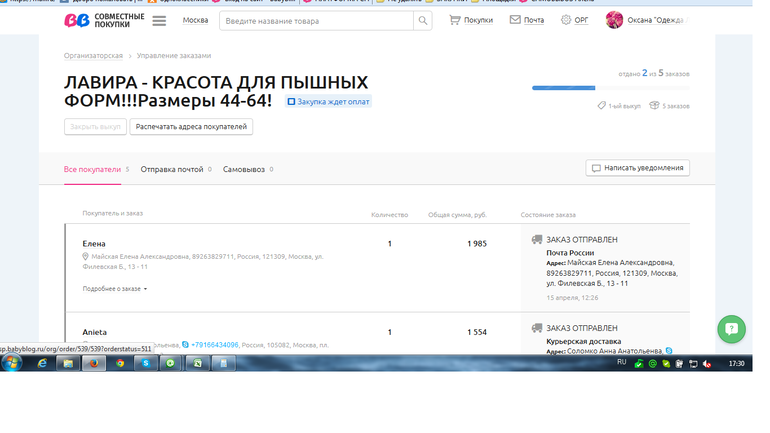Click the Общая сумма, руб. column header
Screen dimensions: 770x433
[457, 215]
